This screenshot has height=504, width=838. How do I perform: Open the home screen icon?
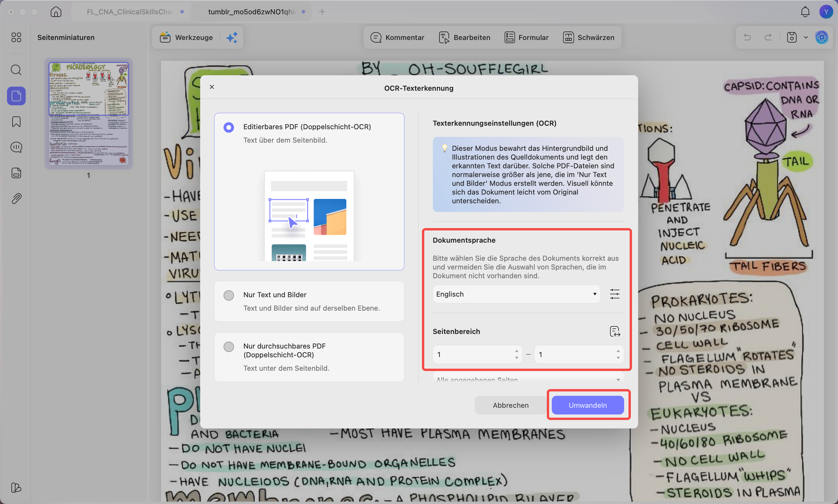click(56, 12)
